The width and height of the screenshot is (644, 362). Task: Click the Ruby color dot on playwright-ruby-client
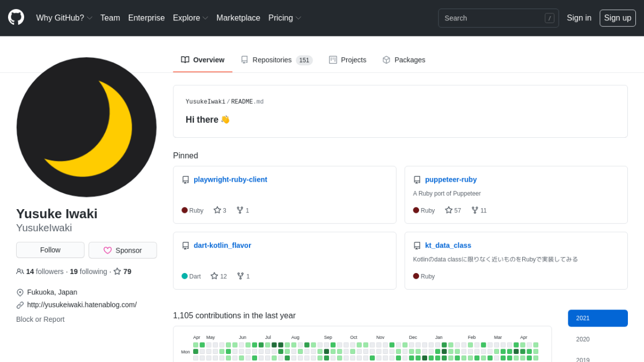click(185, 210)
